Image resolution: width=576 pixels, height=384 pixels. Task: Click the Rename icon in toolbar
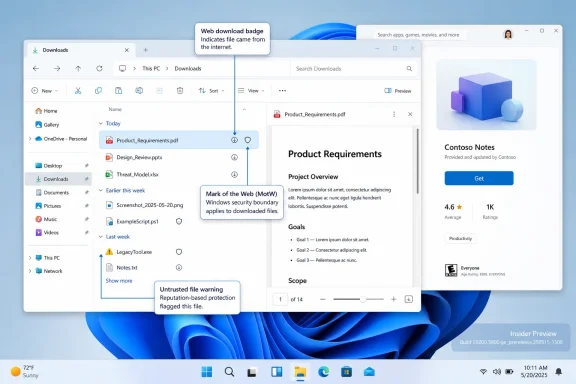pyautogui.click(x=139, y=91)
